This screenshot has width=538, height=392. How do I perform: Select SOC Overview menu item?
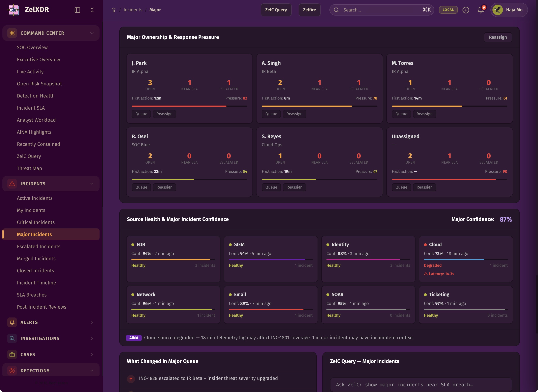32,48
